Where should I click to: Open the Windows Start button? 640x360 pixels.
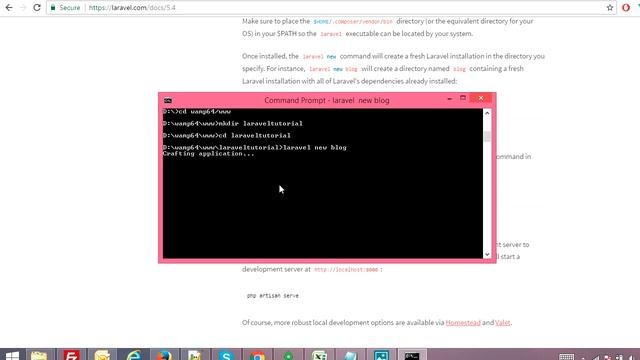click(12, 355)
